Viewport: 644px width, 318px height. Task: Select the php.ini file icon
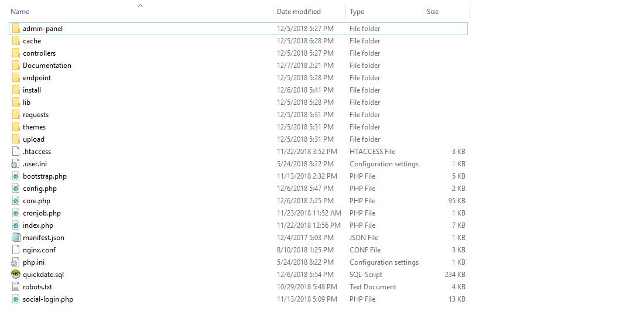(x=16, y=262)
